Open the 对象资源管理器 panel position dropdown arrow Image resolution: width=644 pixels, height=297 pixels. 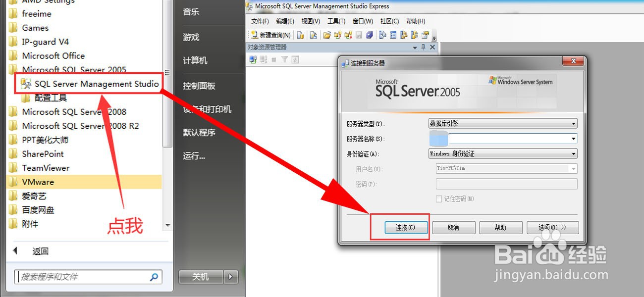415,48
